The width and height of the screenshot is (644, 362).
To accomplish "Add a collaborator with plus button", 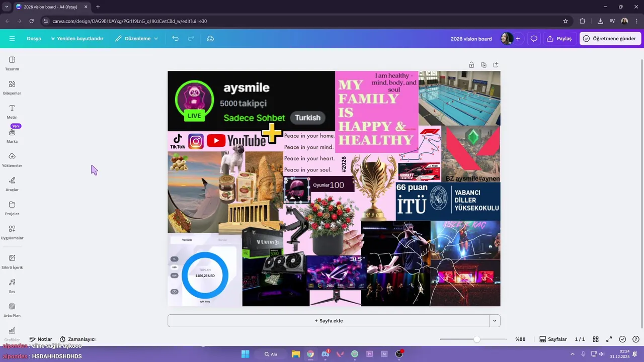I will point(518,39).
